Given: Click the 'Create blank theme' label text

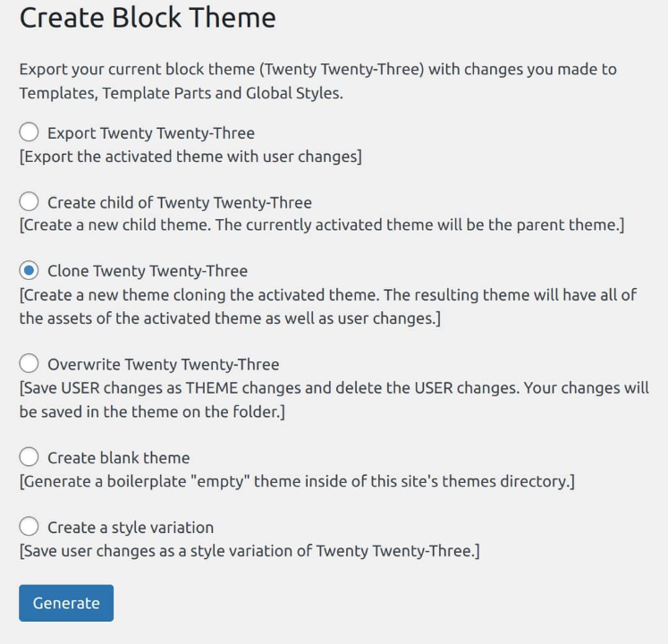Looking at the screenshot, I should pos(118,458).
